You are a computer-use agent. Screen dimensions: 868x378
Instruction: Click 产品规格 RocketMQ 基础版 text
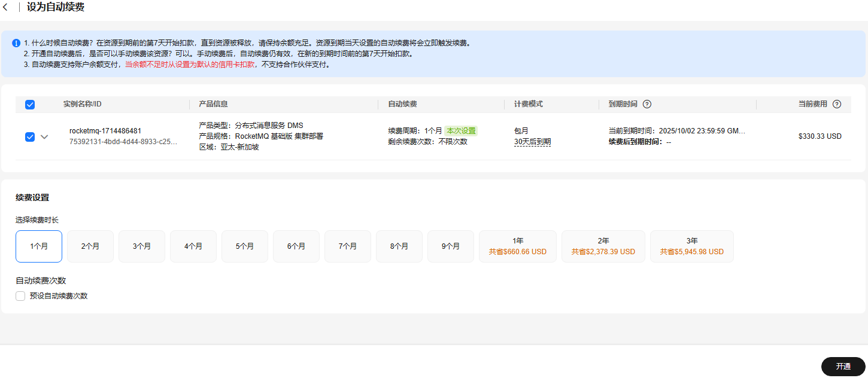point(261,136)
